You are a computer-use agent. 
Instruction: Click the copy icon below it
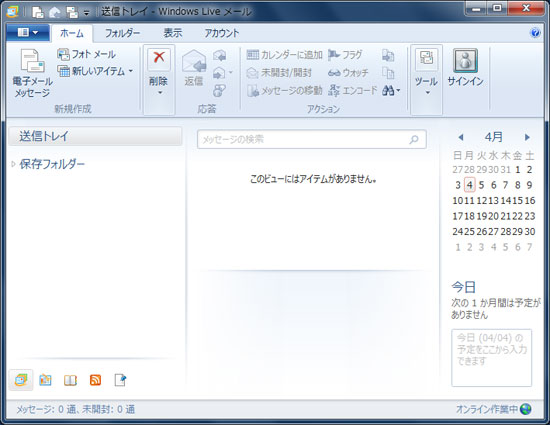pos(388,73)
